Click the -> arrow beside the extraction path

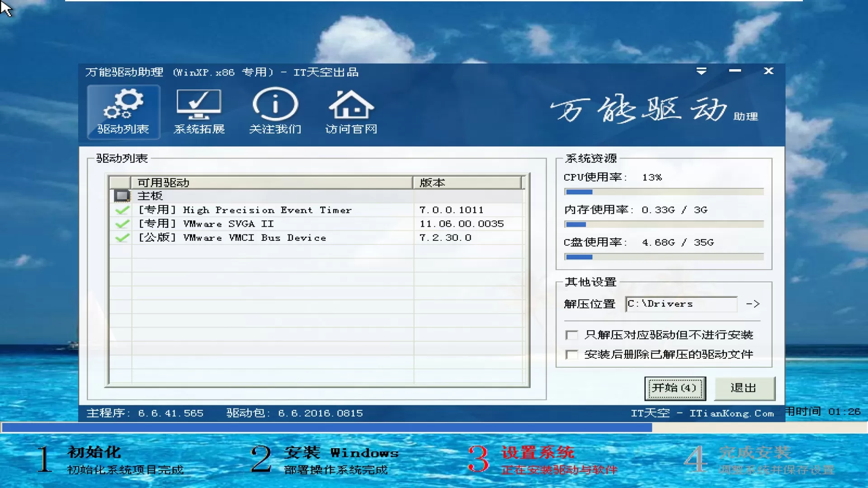752,304
